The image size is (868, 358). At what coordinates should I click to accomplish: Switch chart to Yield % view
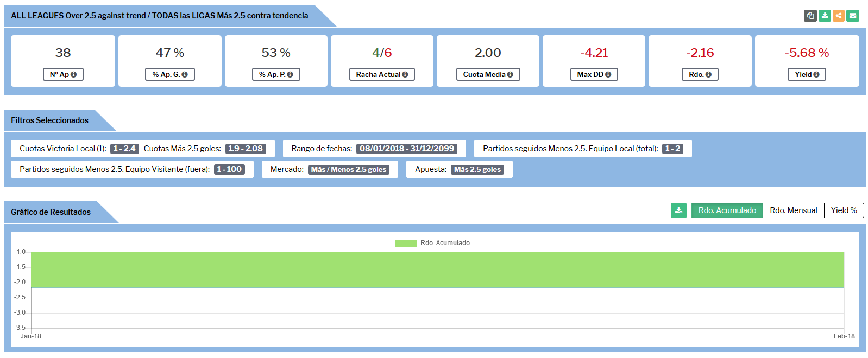(844, 210)
